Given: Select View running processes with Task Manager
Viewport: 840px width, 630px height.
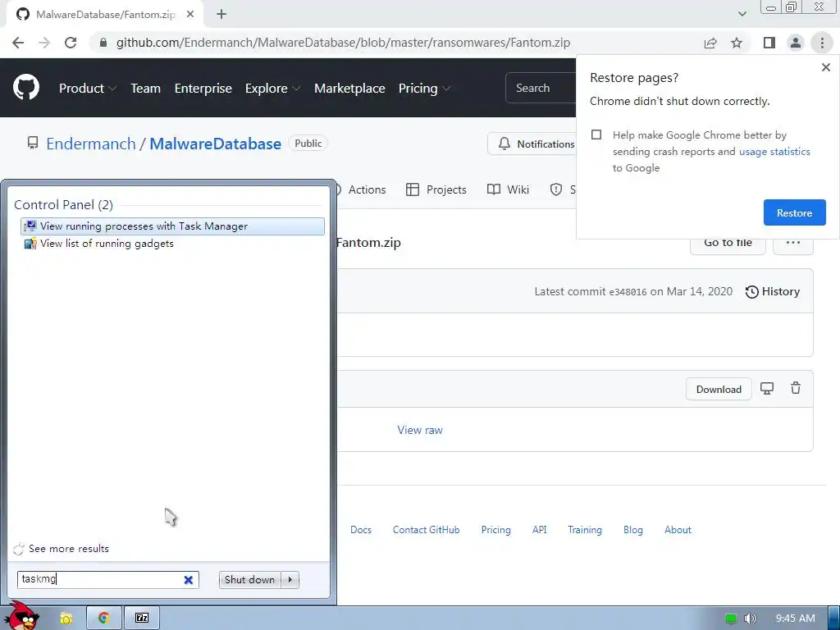Looking at the screenshot, I should 172,226.
